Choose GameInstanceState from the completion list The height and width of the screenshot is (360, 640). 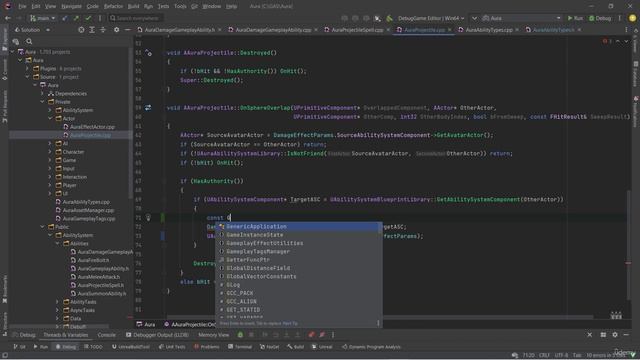coord(298,235)
